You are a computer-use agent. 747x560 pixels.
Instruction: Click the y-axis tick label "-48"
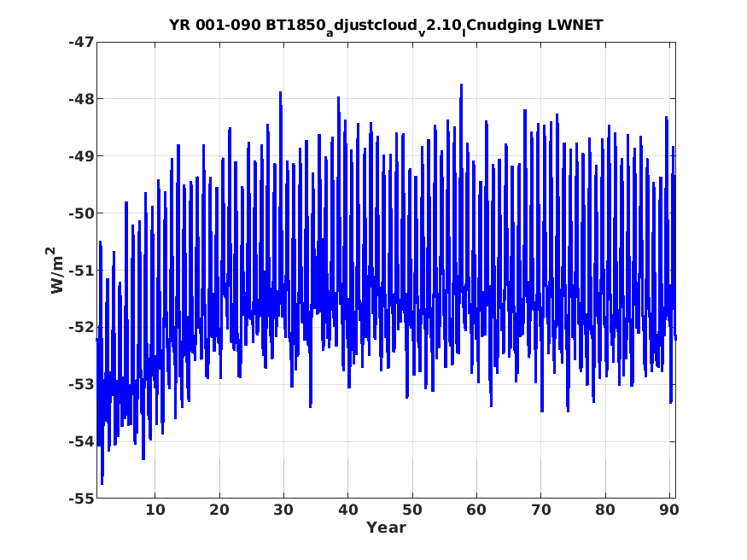click(x=81, y=99)
